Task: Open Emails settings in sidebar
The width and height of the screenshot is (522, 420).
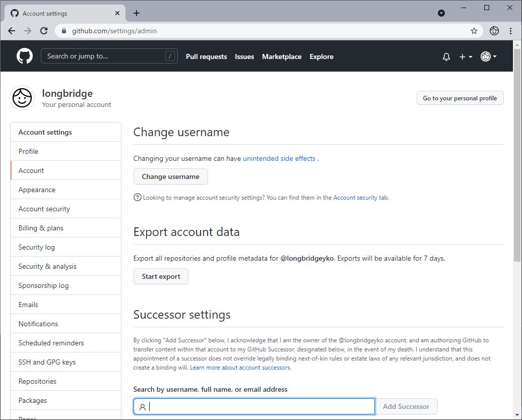Action: tap(66, 305)
